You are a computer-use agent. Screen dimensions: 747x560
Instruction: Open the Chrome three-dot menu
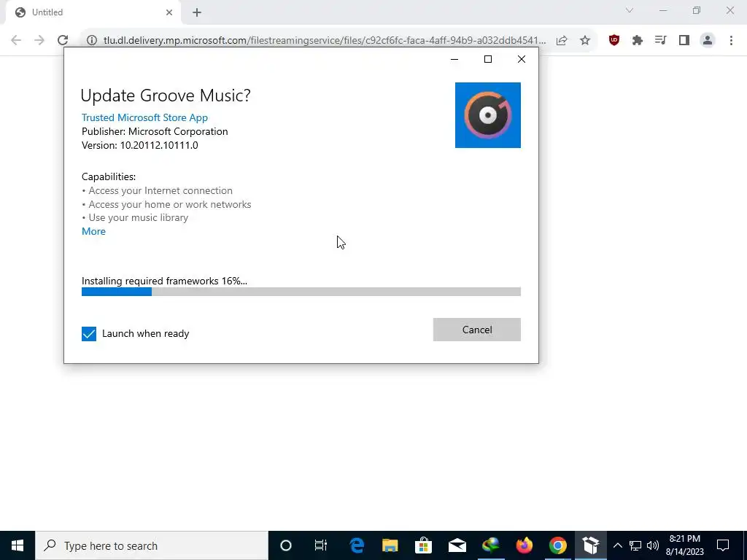[x=731, y=41]
